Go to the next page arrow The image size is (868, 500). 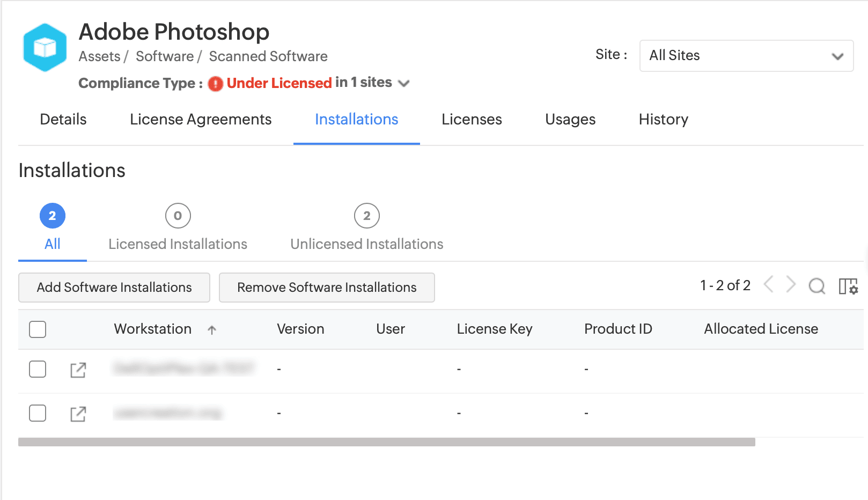point(791,284)
